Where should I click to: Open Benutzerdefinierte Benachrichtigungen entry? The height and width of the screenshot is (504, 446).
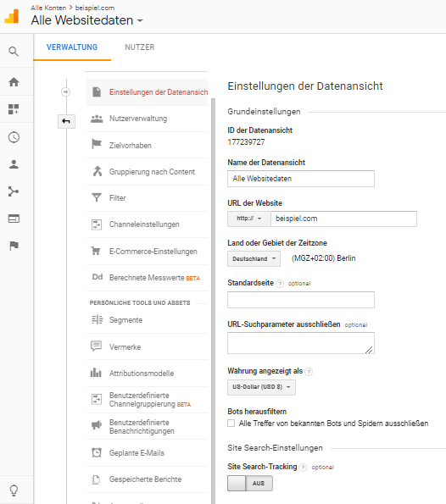click(x=147, y=427)
